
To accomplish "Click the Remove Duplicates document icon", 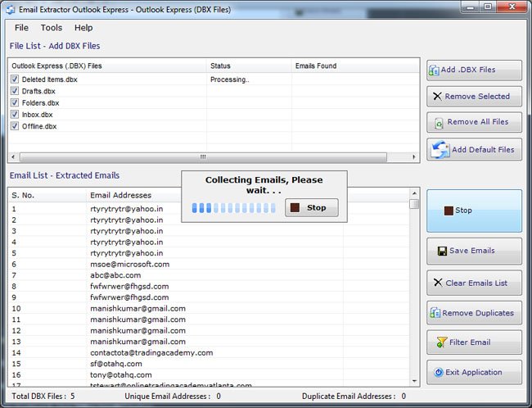I will [435, 312].
